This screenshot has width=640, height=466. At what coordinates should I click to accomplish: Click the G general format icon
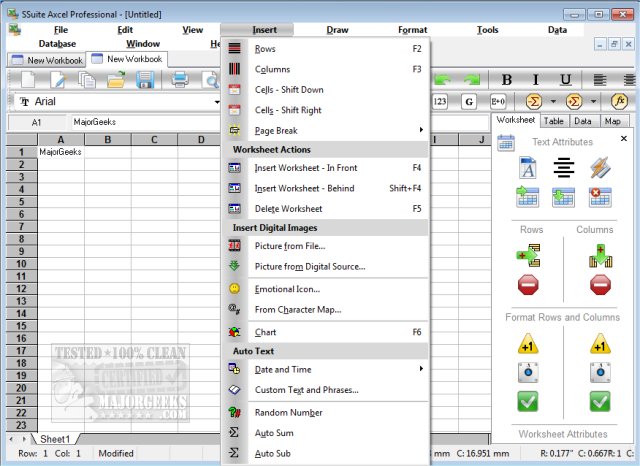point(469,101)
